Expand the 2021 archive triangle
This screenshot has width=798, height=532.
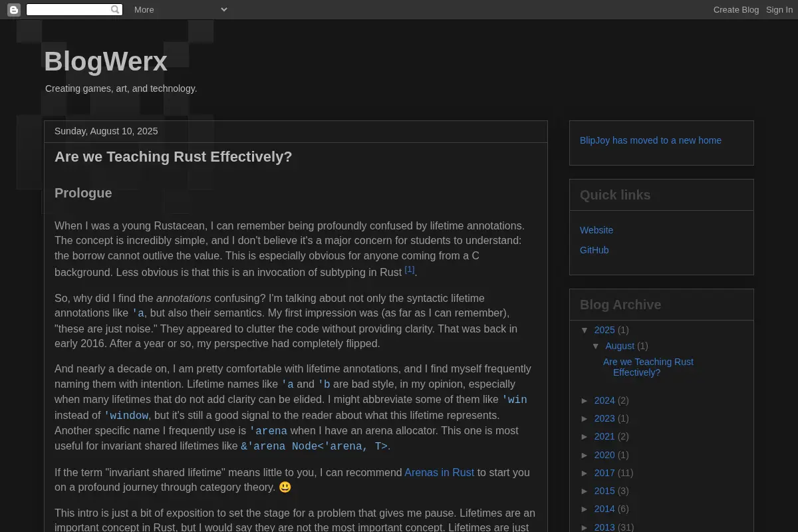(x=585, y=436)
